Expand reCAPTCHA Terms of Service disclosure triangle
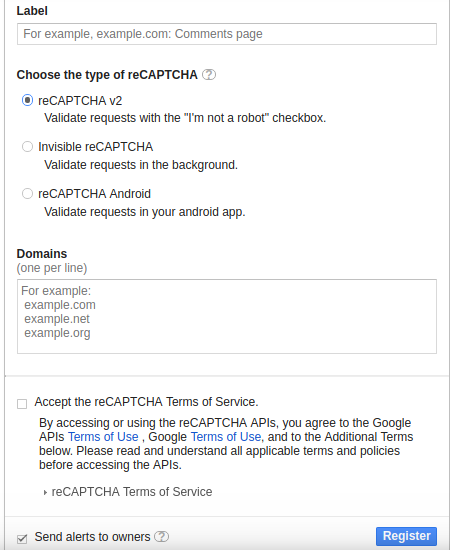The image size is (450, 550). [x=45, y=492]
